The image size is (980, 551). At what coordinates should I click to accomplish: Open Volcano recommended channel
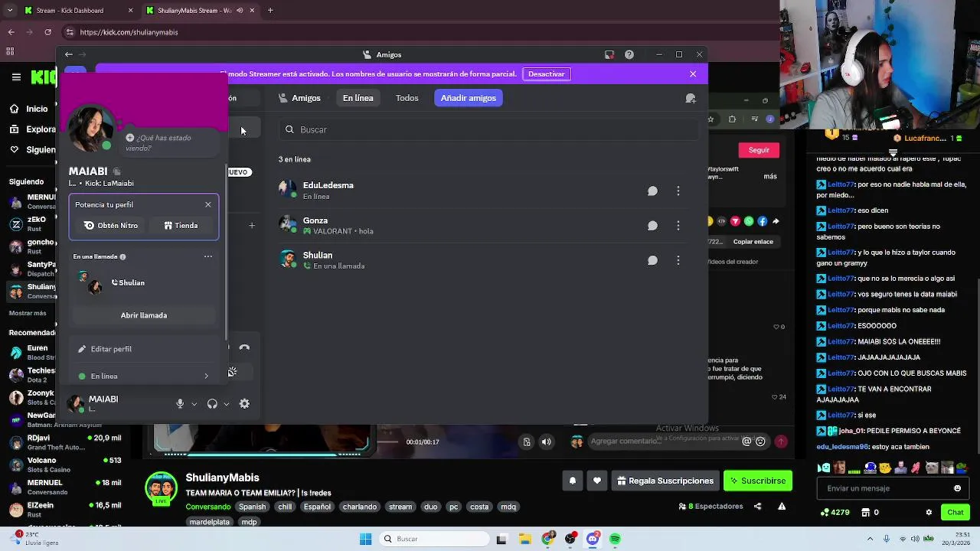(65, 465)
